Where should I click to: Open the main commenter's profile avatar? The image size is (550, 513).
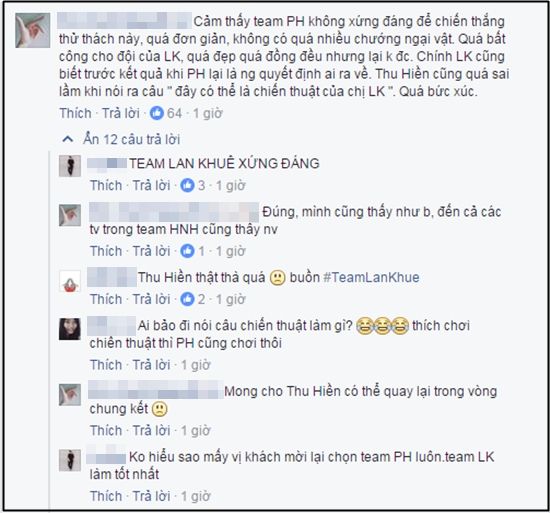(x=33, y=31)
